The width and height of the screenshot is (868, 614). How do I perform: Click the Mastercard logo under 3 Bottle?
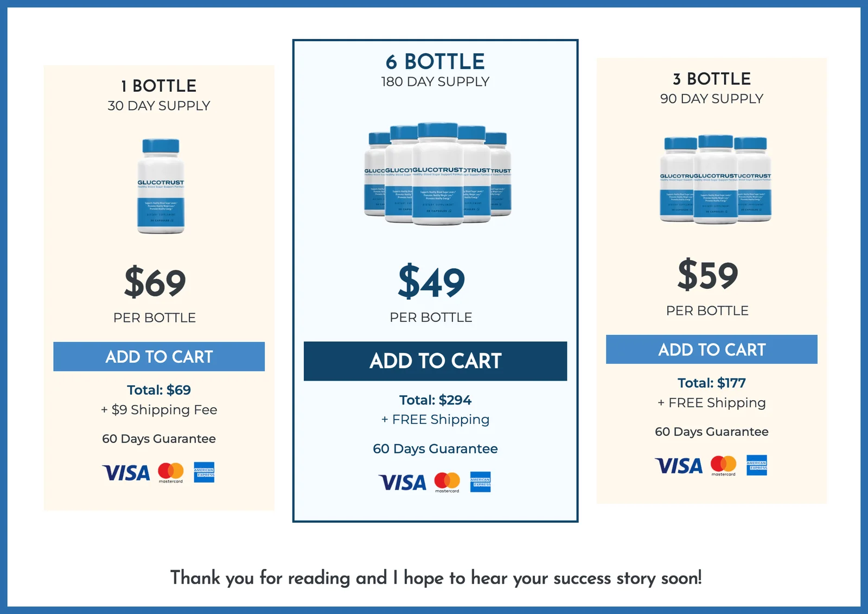(x=724, y=465)
